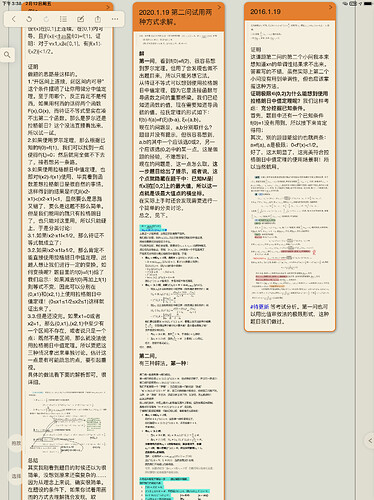
Task: Open search with the magnifier icon
Action: tap(7, 54)
